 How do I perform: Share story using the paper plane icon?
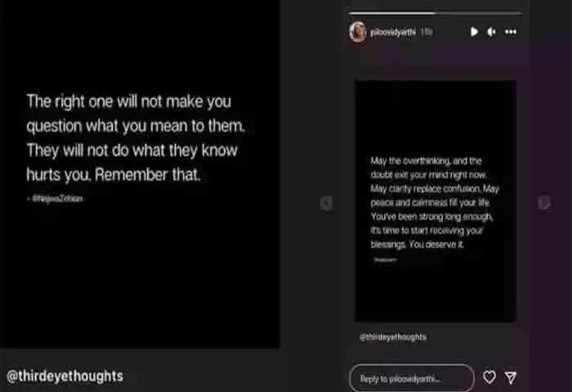tap(511, 377)
